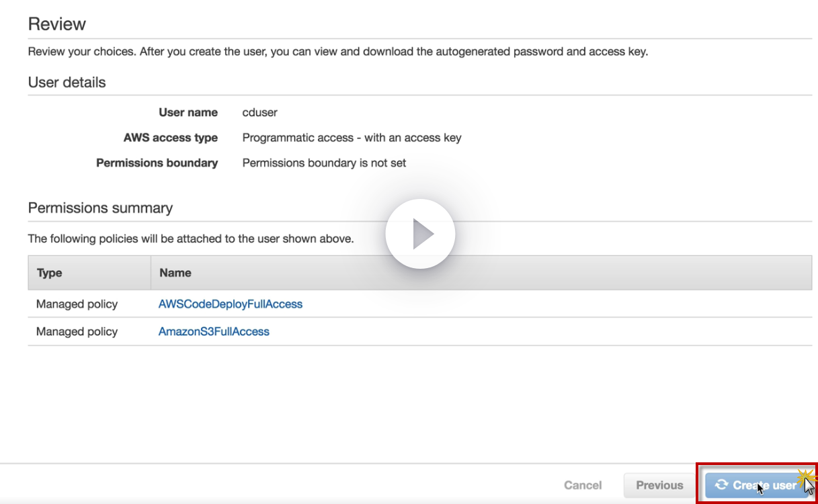Click the Name column header
Viewport: 818px width, 504px height.
[x=175, y=273]
